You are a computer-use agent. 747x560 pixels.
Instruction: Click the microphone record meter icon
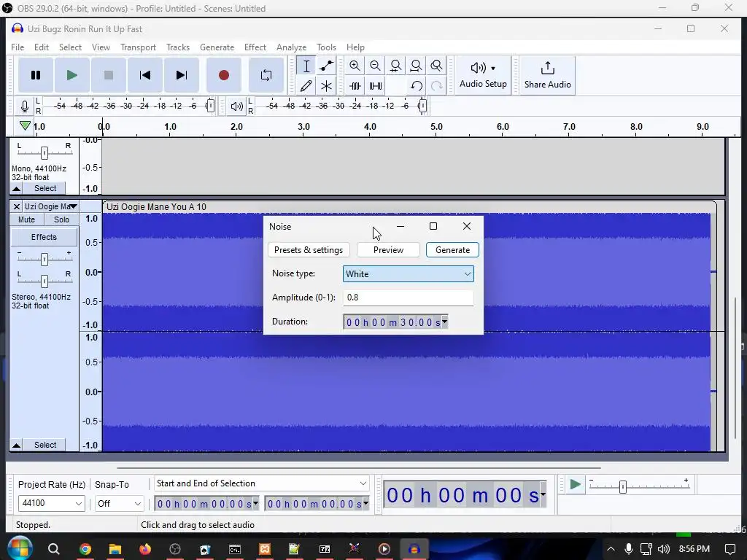coord(25,106)
